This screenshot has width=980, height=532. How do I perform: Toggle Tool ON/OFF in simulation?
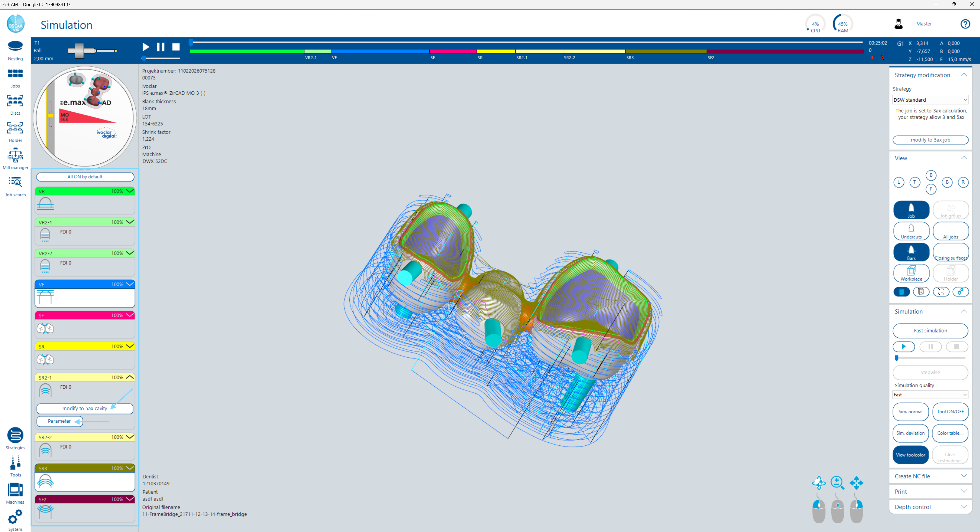coord(950,411)
